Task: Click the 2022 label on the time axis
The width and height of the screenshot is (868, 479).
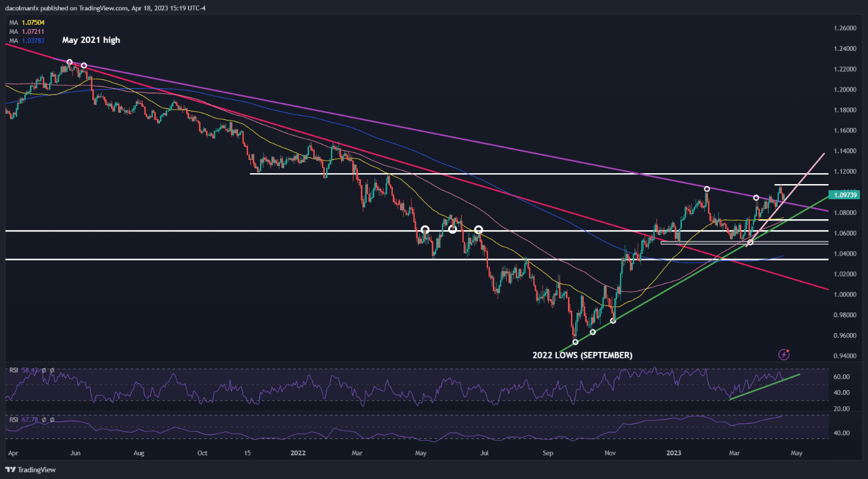Action: (x=297, y=453)
